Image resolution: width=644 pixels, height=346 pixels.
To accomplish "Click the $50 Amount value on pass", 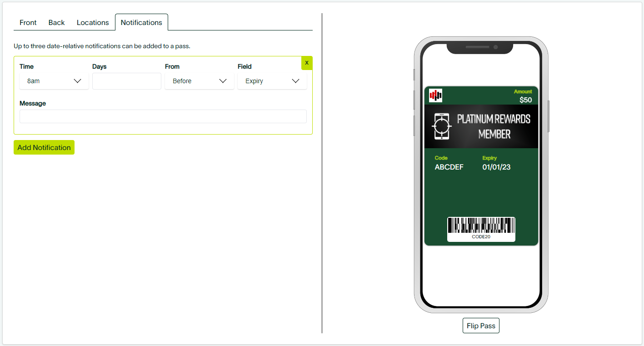I will coord(525,100).
